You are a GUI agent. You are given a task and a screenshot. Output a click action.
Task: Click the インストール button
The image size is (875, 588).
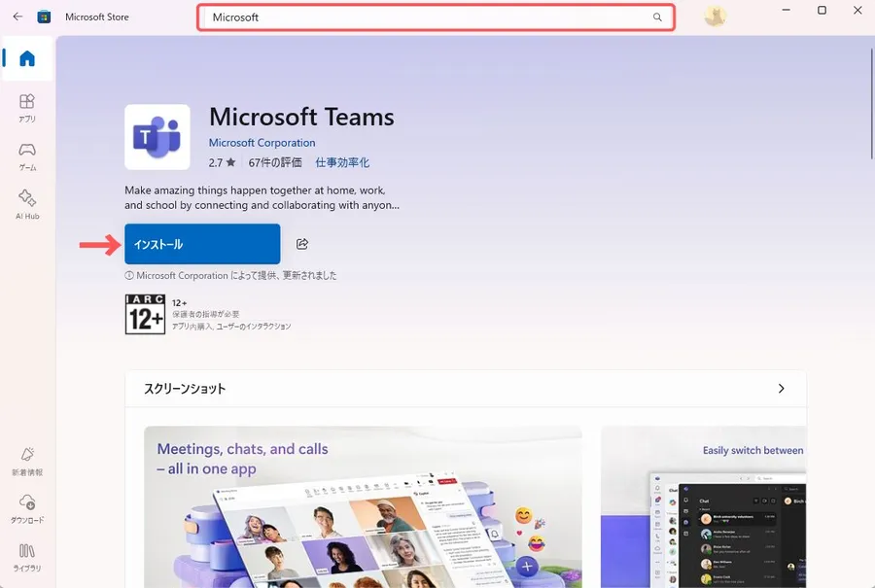(202, 244)
